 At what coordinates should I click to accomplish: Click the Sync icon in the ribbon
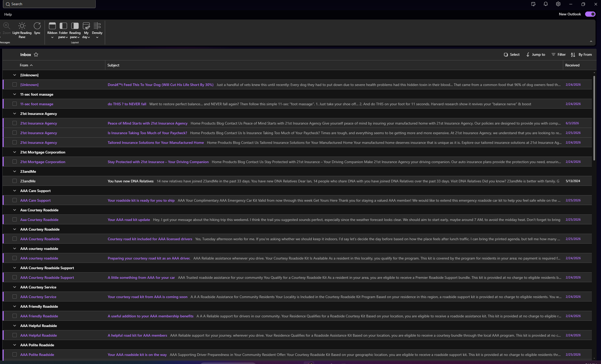(x=37, y=28)
